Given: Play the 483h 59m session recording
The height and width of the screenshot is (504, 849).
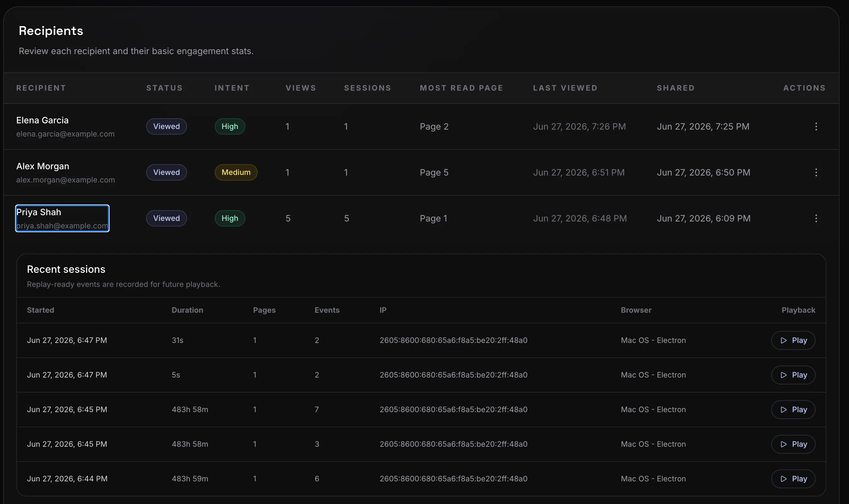Looking at the screenshot, I should [793, 479].
